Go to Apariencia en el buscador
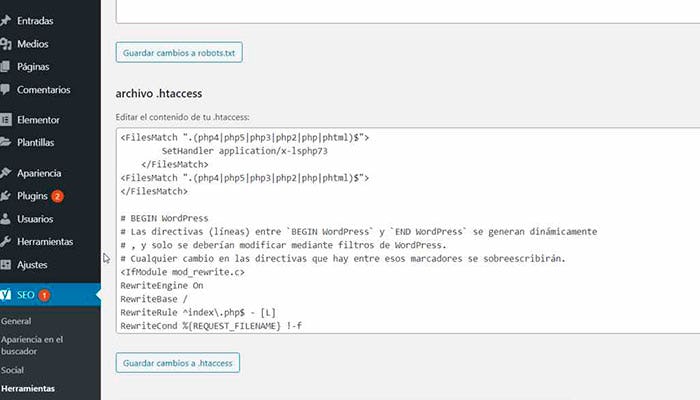This screenshot has height=400, width=700. coord(33,346)
